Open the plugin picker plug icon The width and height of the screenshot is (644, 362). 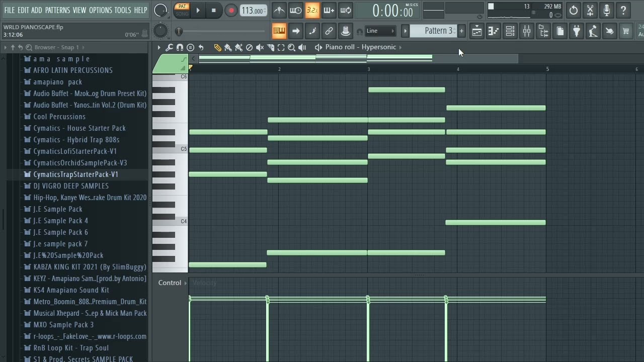[x=577, y=31]
